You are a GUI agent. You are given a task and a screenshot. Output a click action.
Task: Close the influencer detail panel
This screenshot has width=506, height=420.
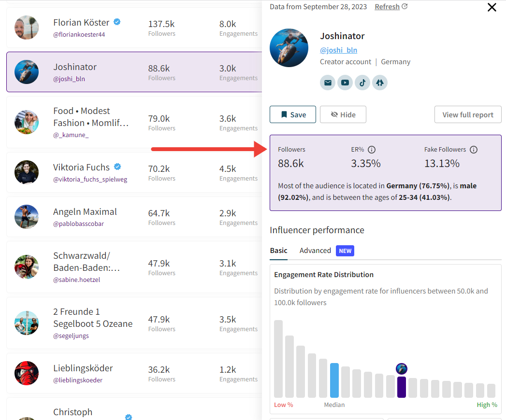(492, 7)
